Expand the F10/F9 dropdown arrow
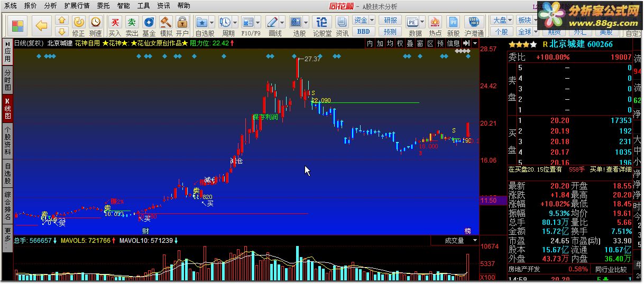 coord(258,23)
